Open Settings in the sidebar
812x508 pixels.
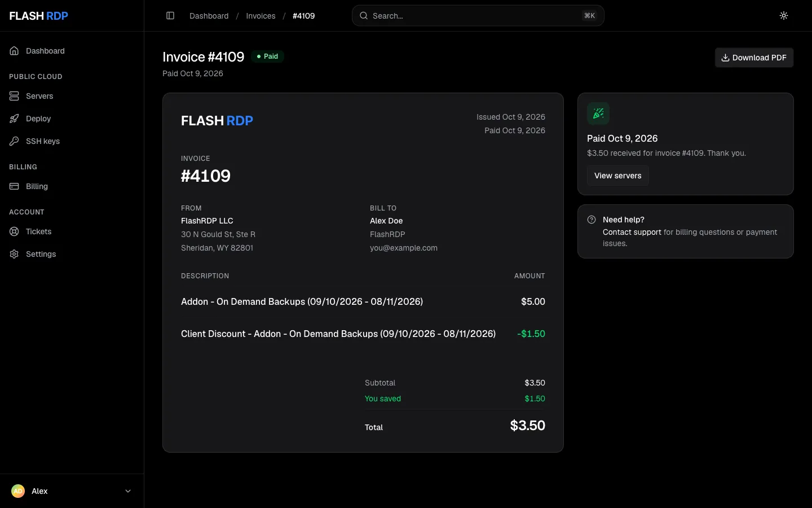[72, 254]
